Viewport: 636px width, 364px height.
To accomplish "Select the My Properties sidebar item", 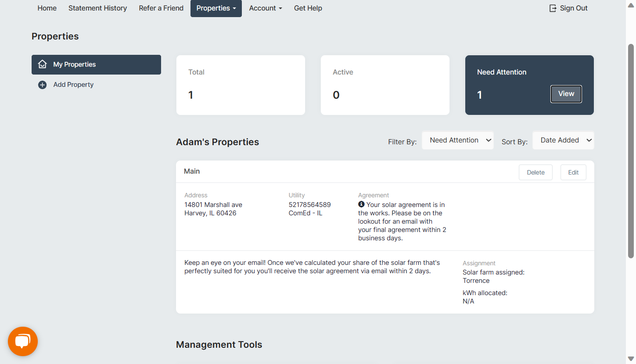I will click(x=96, y=64).
